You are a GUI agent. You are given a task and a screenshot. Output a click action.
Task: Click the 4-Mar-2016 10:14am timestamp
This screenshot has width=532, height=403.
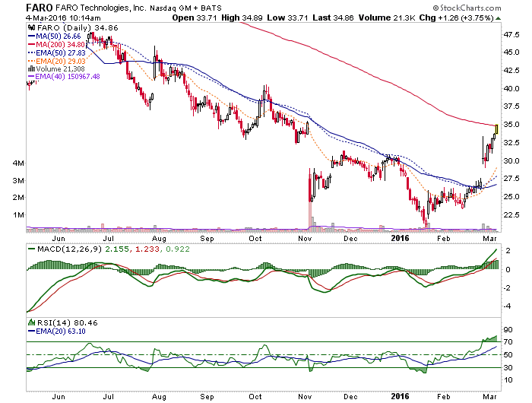[x=63, y=18]
